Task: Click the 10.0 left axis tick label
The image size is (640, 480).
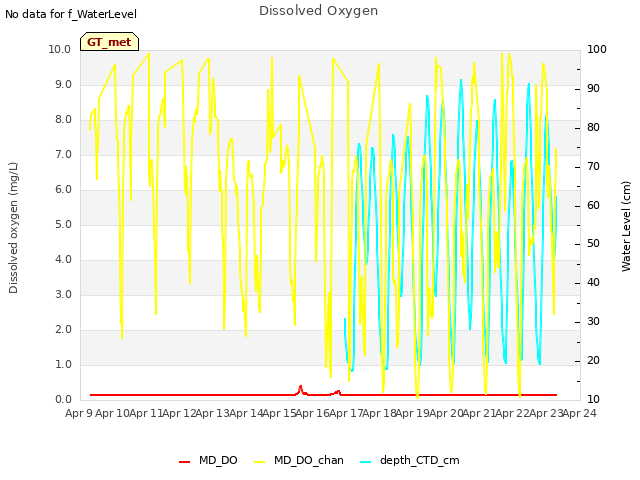Action: tap(60, 49)
